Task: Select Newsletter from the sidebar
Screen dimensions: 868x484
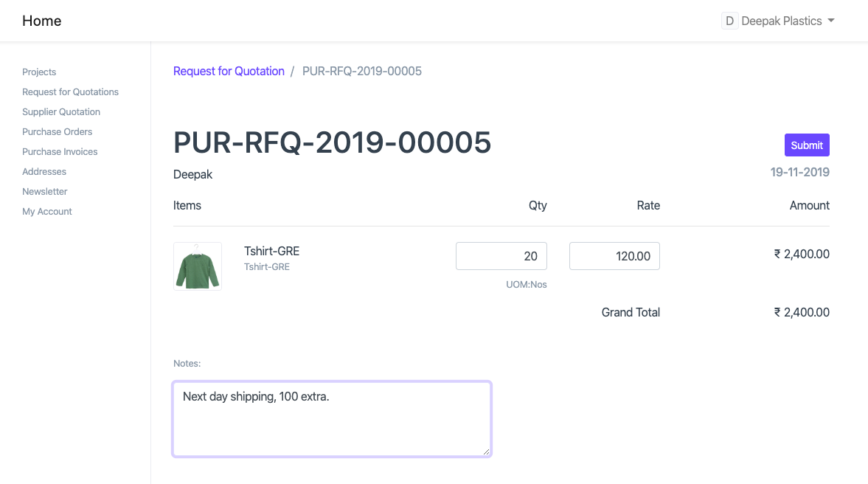Action: (x=45, y=191)
